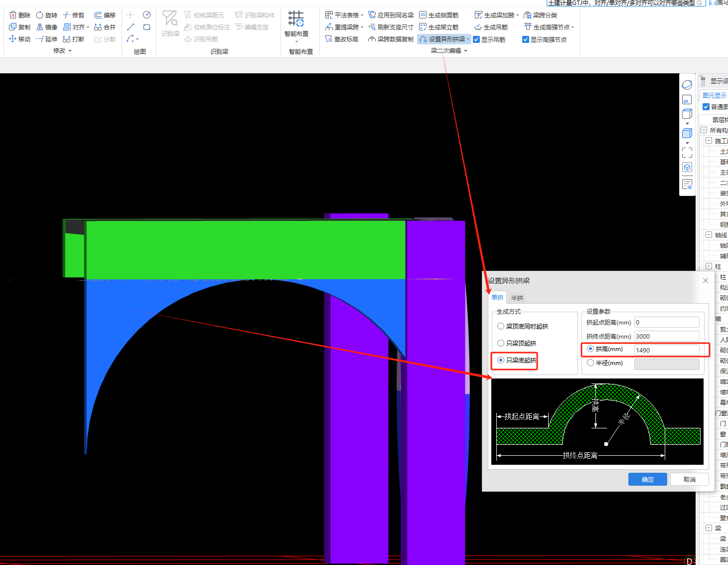Switch to 半拱 tab
The image size is (728, 565).
[x=517, y=298]
